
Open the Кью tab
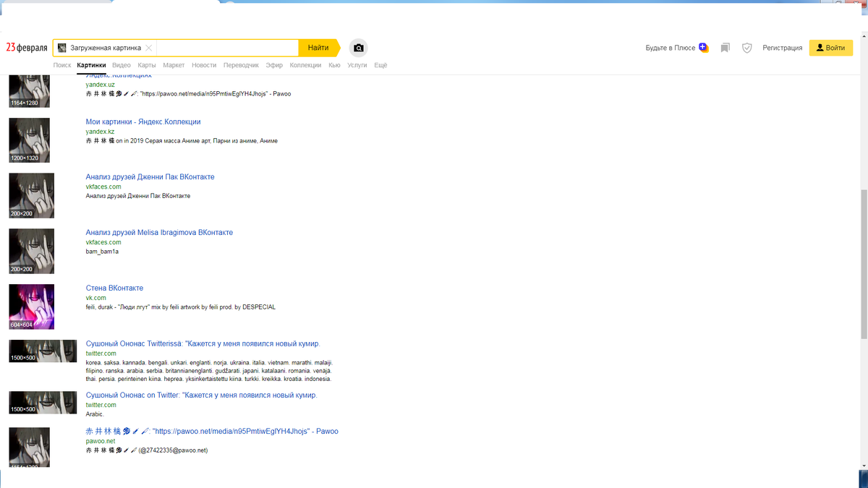click(x=334, y=65)
